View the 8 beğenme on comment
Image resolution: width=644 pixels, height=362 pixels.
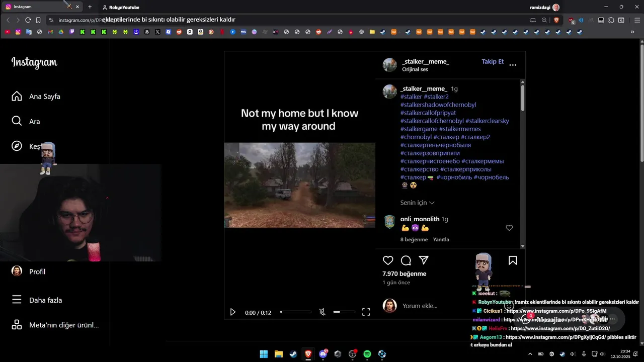pyautogui.click(x=414, y=239)
